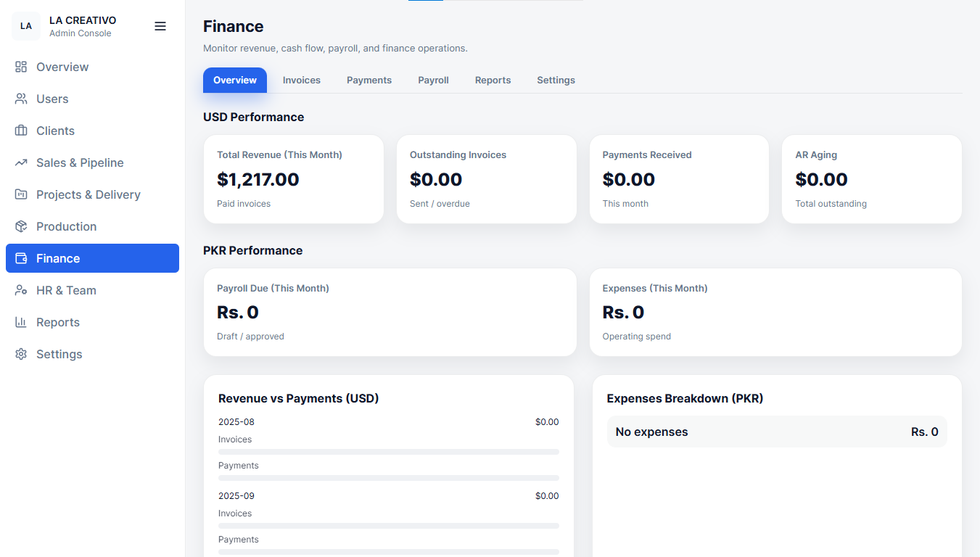980x557 pixels.
Task: Go to the Payroll tab
Action: coord(433,81)
